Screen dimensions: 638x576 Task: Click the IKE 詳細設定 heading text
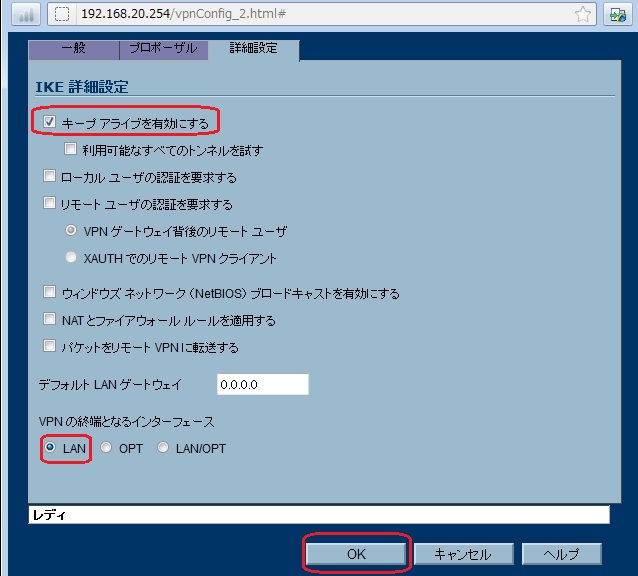click(82, 87)
